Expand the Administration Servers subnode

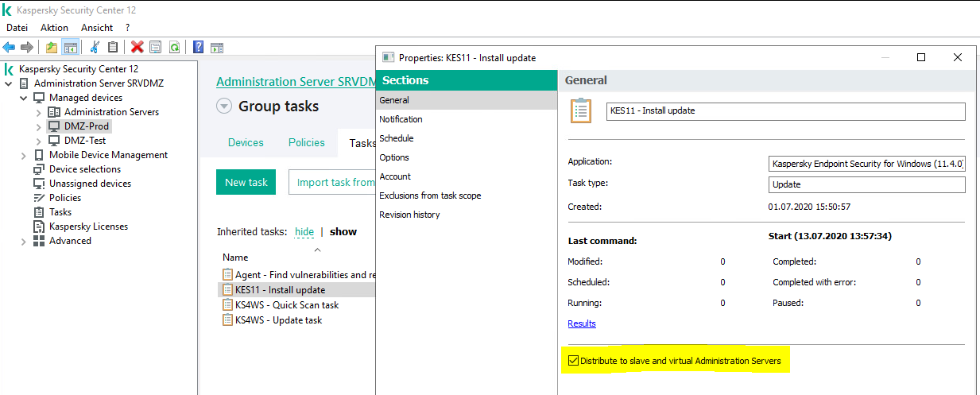38,112
